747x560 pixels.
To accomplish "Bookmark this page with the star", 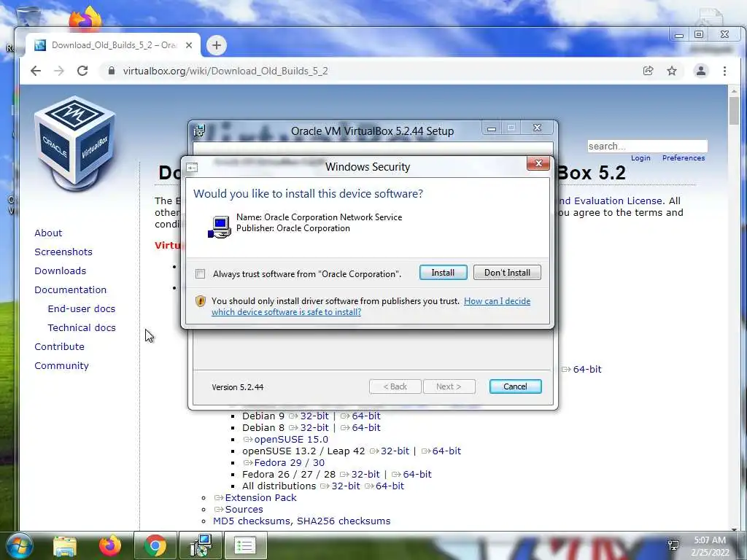I will [672, 71].
